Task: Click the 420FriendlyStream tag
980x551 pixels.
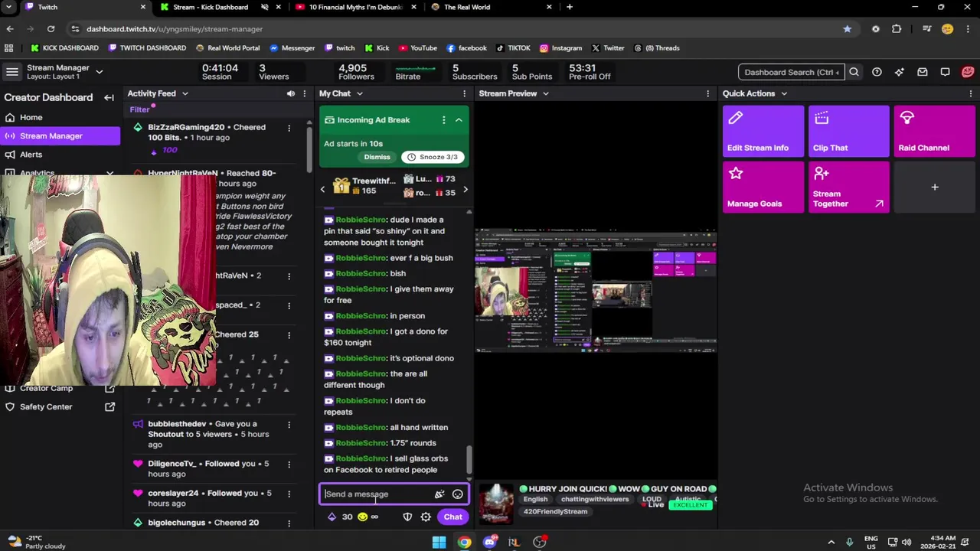Action: coord(555,511)
